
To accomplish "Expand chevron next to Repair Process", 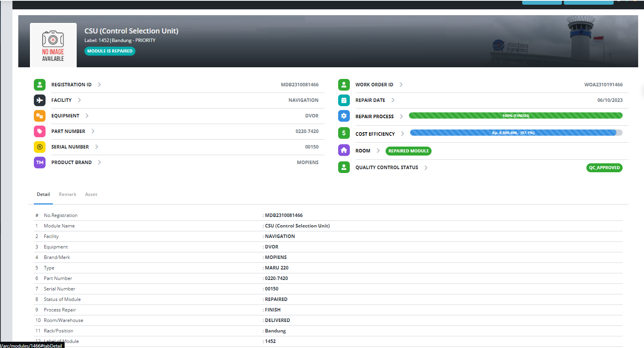I will (402, 117).
